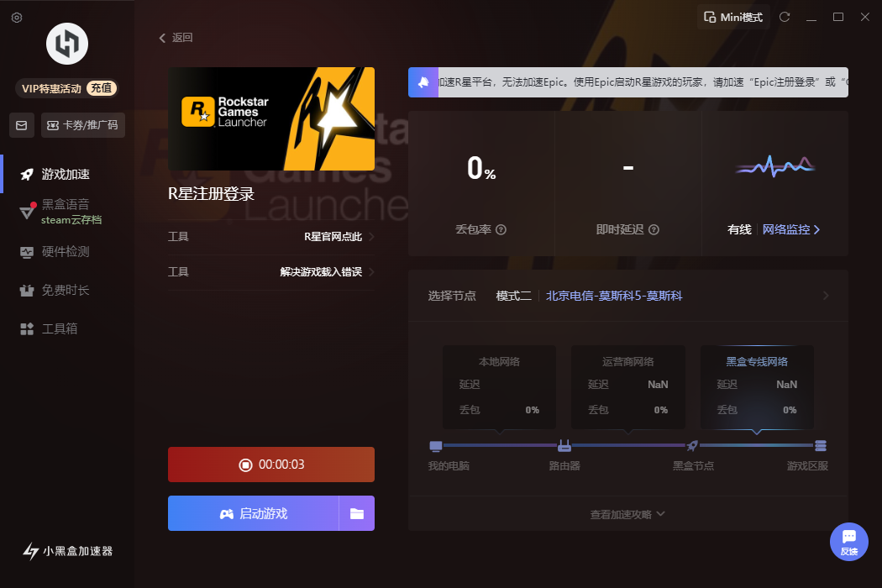Open R星官网点此 tool row
The width and height of the screenshot is (882, 588).
click(271, 237)
